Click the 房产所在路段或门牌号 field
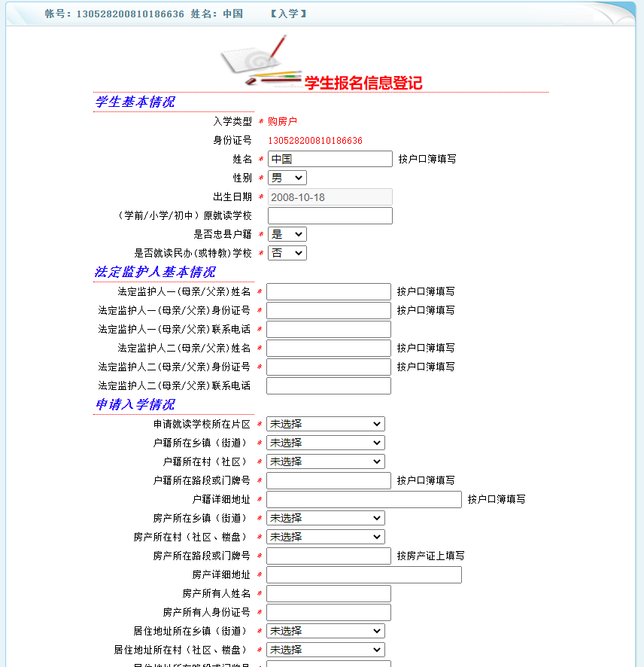The width and height of the screenshot is (644, 667). 328,556
